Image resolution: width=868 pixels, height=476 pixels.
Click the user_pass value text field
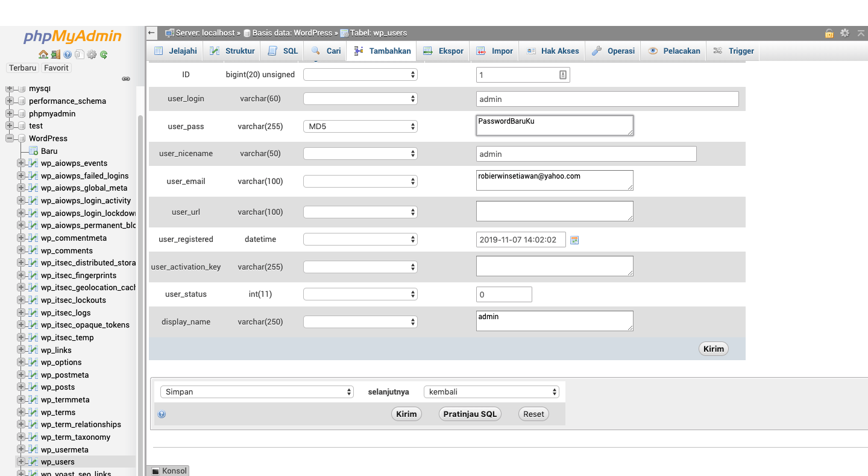tap(555, 125)
